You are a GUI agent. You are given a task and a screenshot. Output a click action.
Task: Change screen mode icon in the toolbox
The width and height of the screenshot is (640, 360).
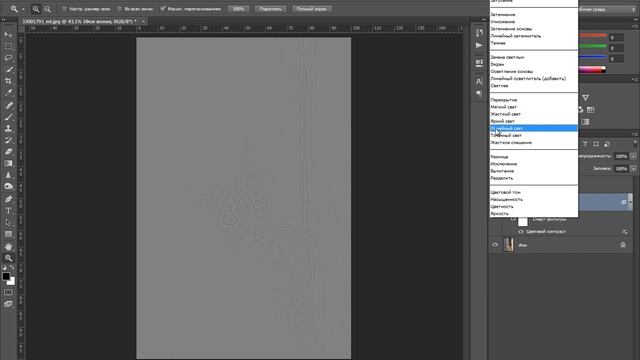8,304
